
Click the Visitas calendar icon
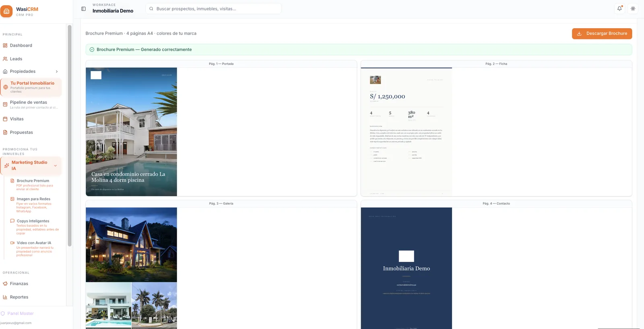pyautogui.click(x=5, y=119)
